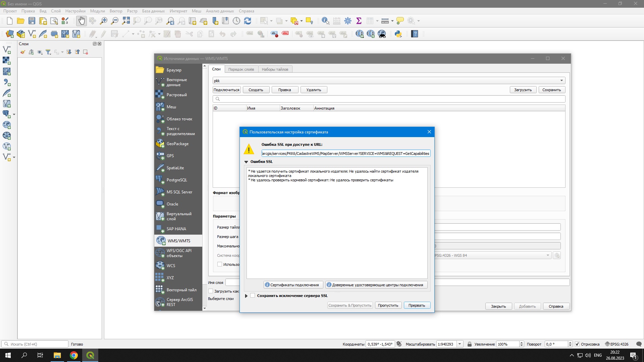
Task: Click the SSL error URL field
Action: [x=346, y=154]
